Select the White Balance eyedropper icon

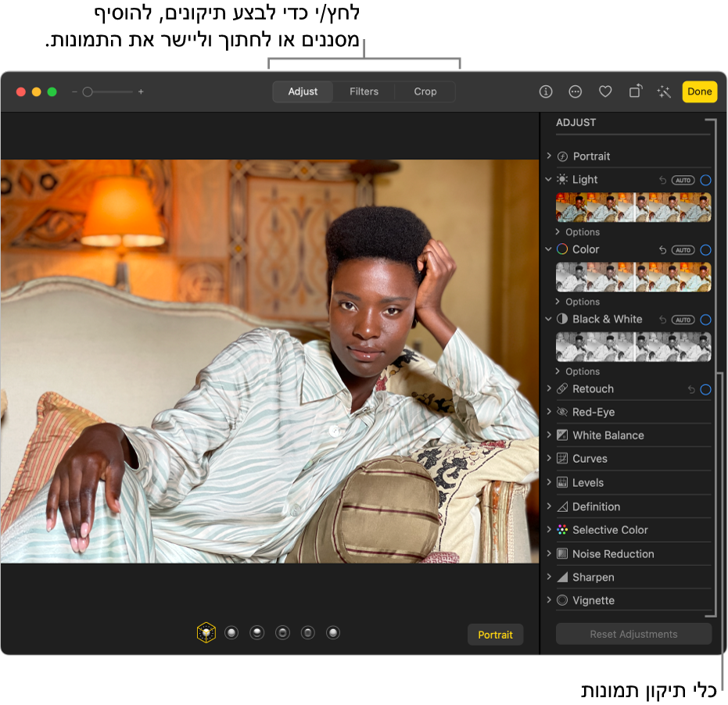tap(563, 435)
